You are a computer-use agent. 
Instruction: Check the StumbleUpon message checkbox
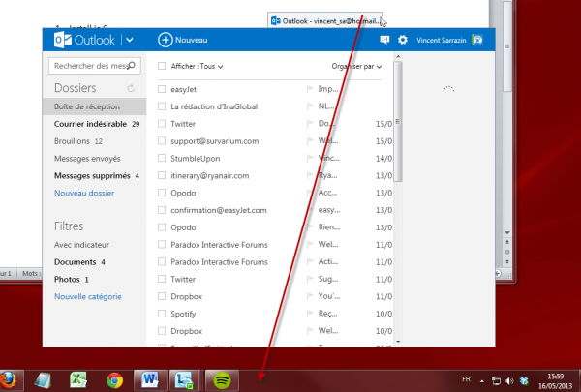click(x=162, y=158)
